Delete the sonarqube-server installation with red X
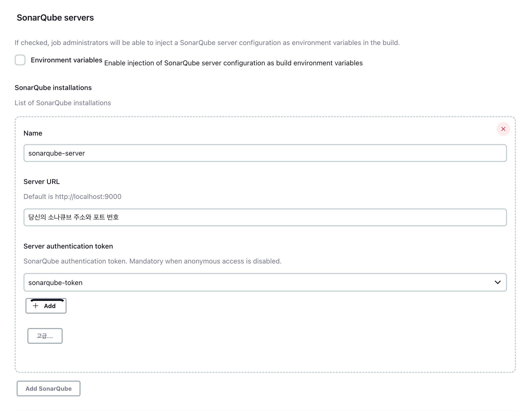This screenshot has height=411, width=532. click(503, 129)
